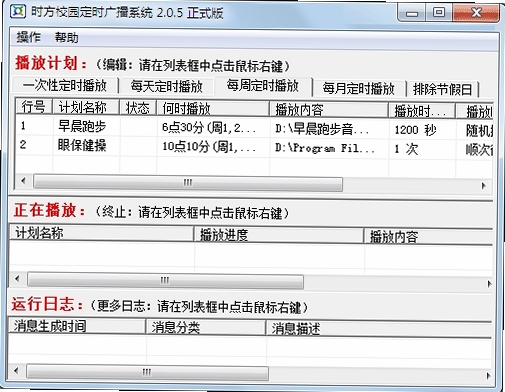The image size is (505, 392).
Task: Click the 播放进度 column header
Action: [x=279, y=235]
